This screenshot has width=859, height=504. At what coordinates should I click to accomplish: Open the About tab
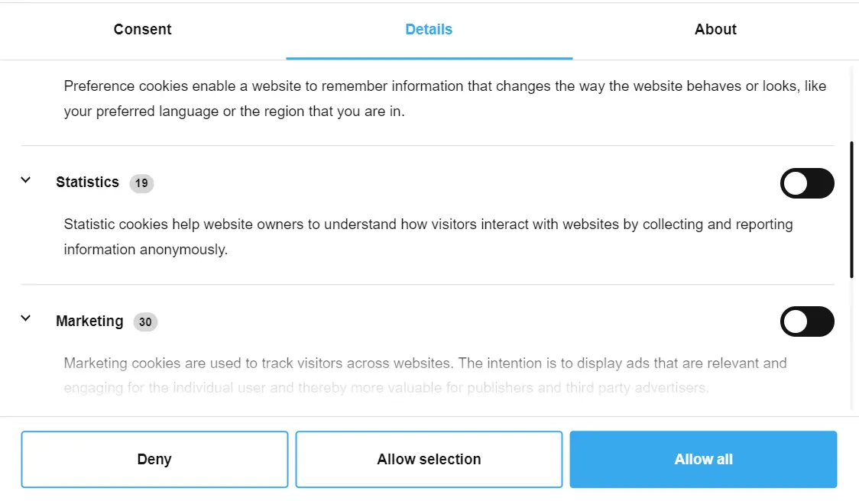715,29
